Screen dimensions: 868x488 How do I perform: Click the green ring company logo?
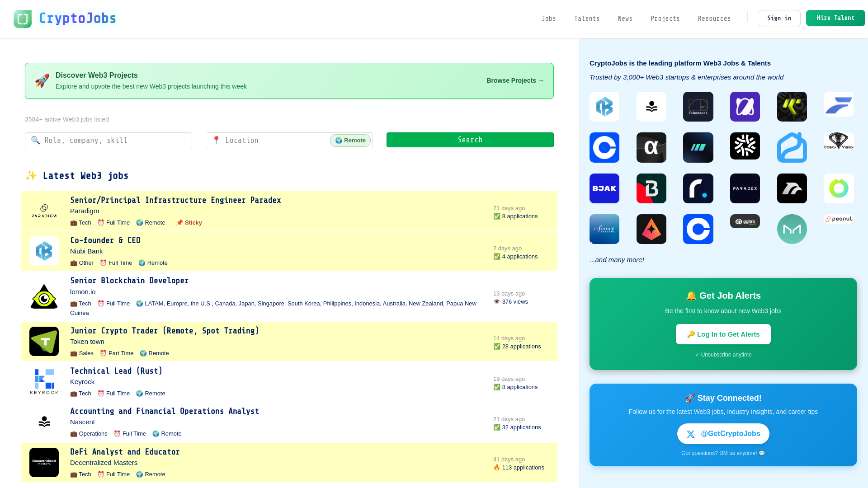pos(839,188)
